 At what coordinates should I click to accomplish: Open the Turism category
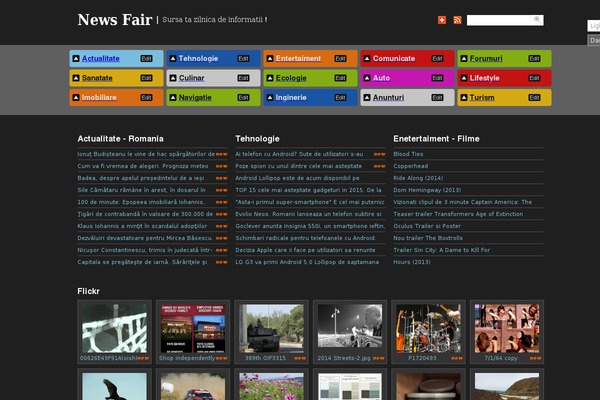point(482,98)
